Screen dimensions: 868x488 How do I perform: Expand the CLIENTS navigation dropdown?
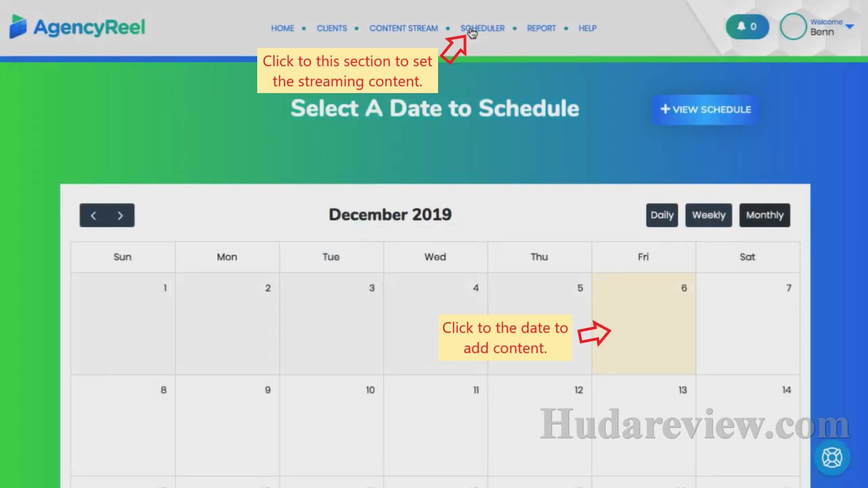tap(332, 28)
